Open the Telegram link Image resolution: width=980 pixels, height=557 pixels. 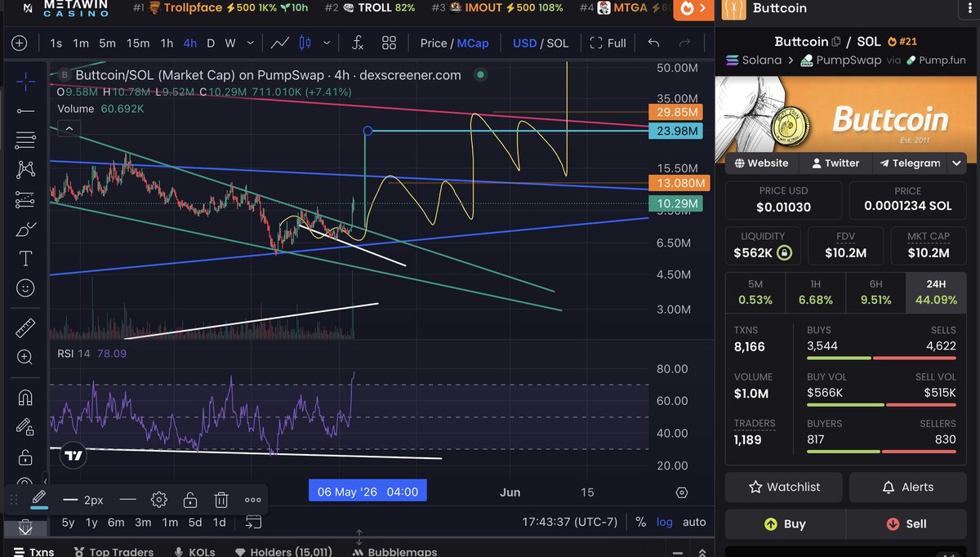910,163
